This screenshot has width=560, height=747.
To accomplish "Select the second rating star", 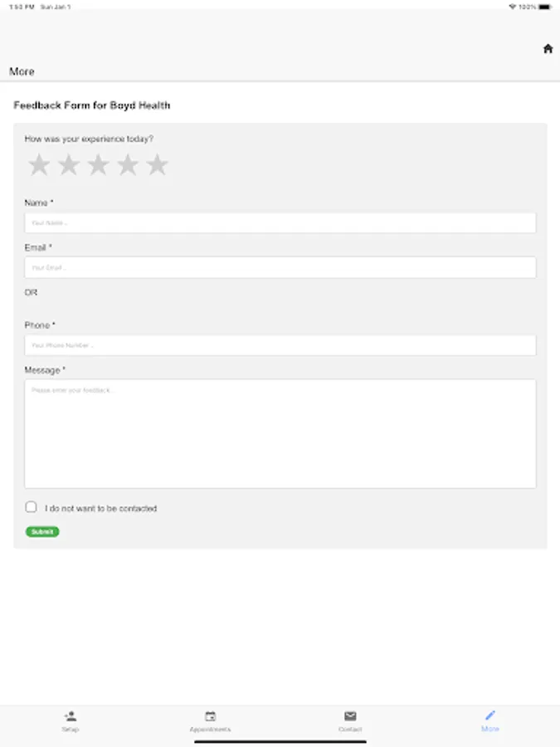I will (69, 165).
